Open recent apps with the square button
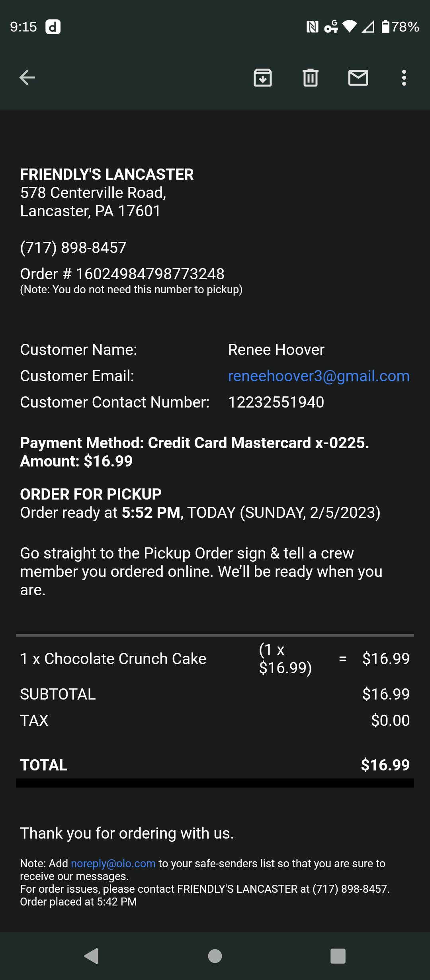Screen dimensions: 430x980 pyautogui.click(x=338, y=956)
